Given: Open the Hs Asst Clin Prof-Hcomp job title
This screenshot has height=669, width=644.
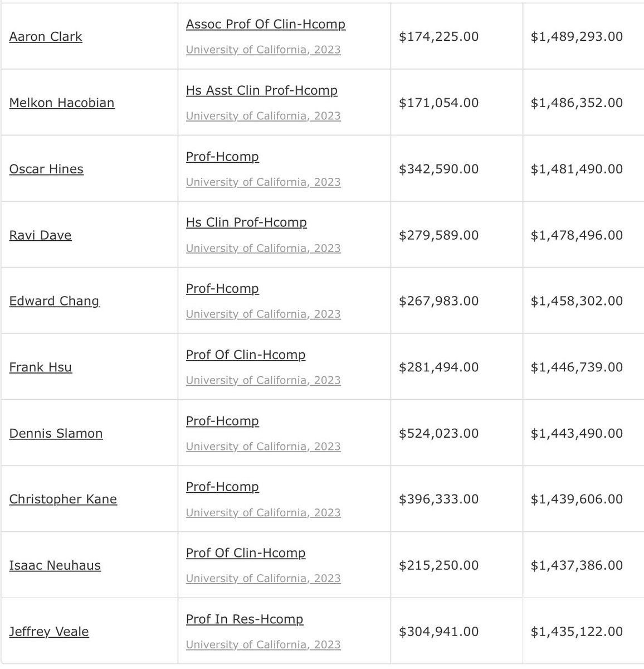Looking at the screenshot, I should [262, 90].
